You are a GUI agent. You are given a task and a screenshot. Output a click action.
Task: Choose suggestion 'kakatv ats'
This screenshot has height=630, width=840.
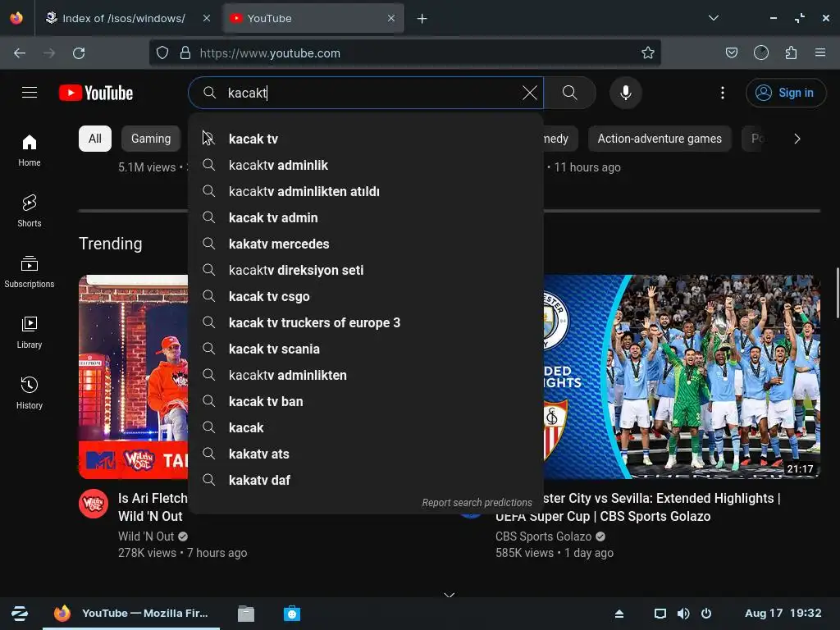[x=366, y=454]
